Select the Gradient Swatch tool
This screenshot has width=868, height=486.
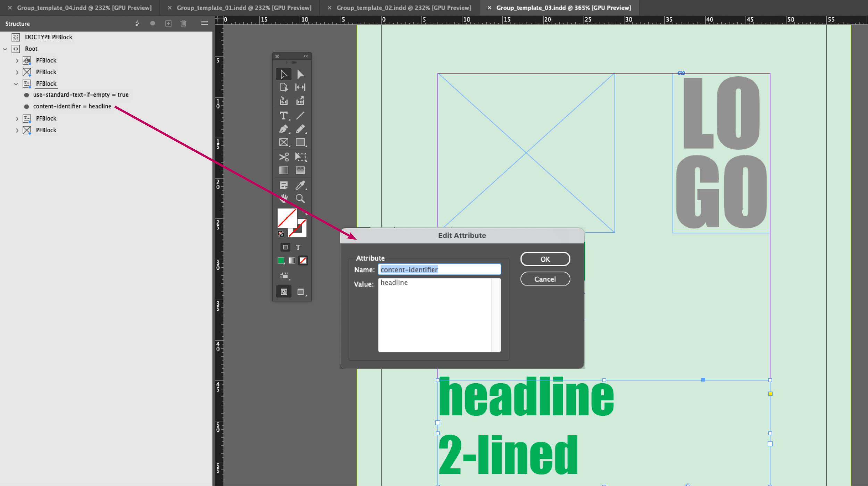pos(283,170)
